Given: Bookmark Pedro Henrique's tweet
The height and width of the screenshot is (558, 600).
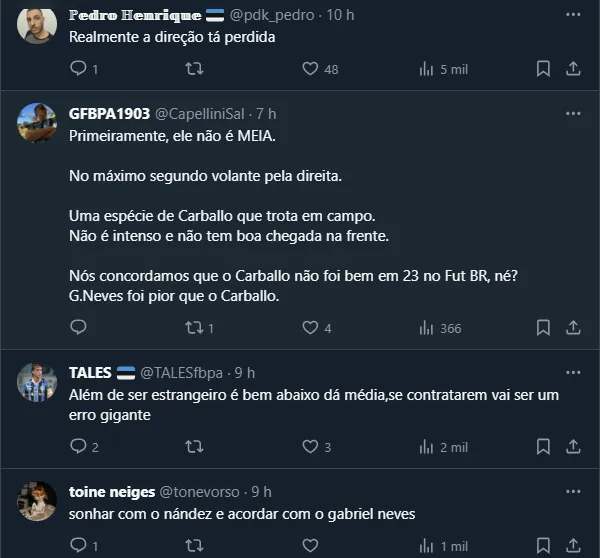Looking at the screenshot, I should point(543,69).
